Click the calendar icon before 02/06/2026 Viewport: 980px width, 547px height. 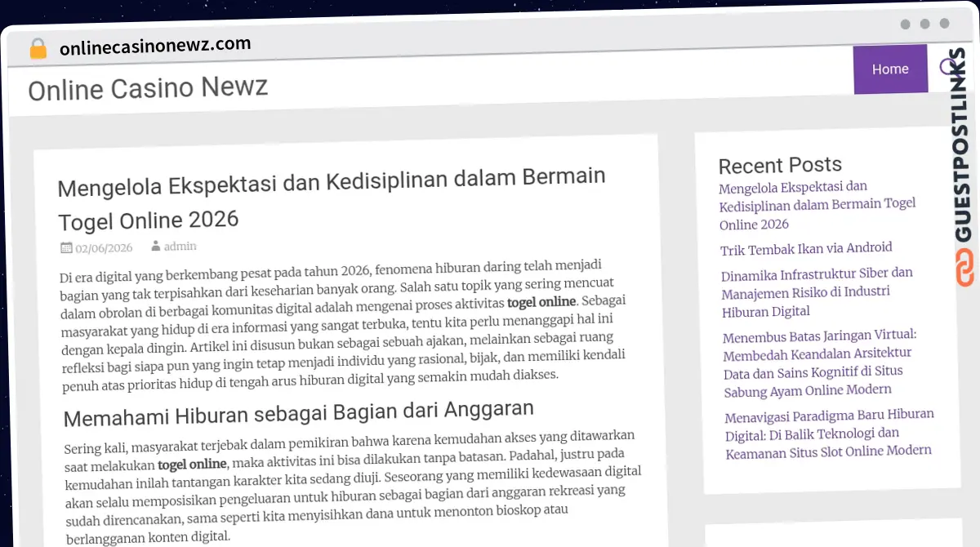click(66, 248)
